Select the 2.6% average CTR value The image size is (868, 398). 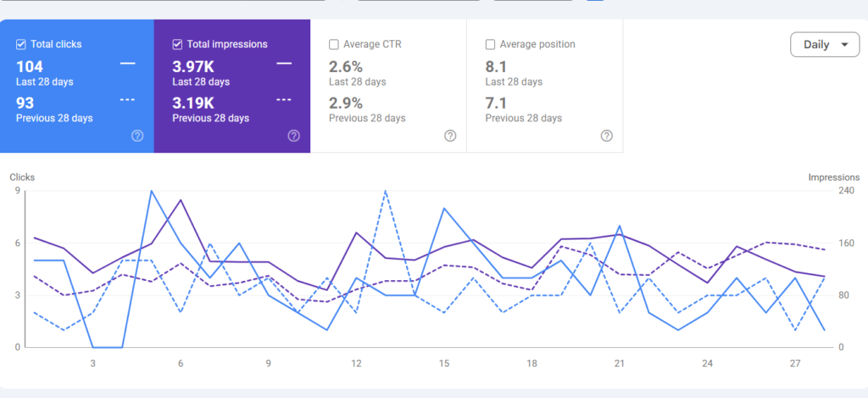click(346, 67)
